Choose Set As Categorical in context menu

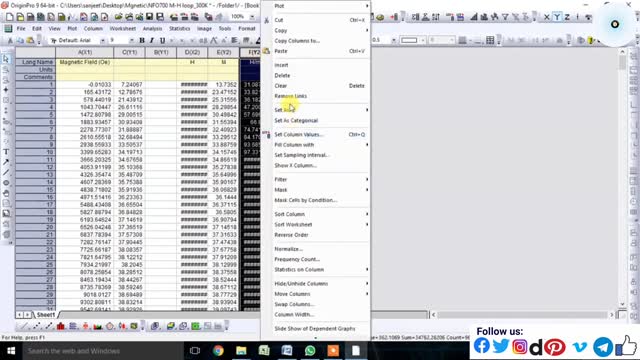[316, 120]
